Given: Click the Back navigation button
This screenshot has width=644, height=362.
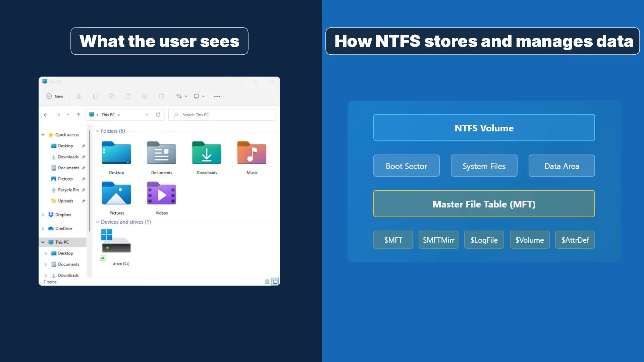Looking at the screenshot, I should pos(46,115).
